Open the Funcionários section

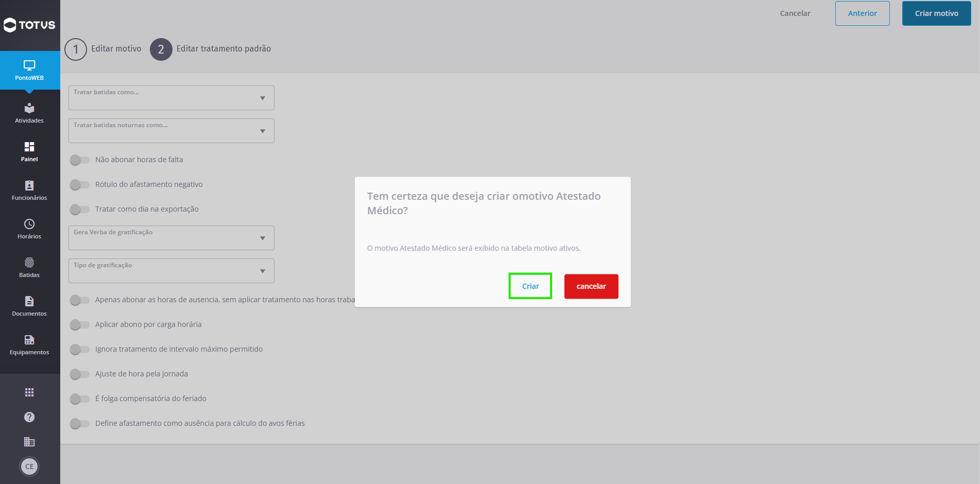click(x=29, y=191)
